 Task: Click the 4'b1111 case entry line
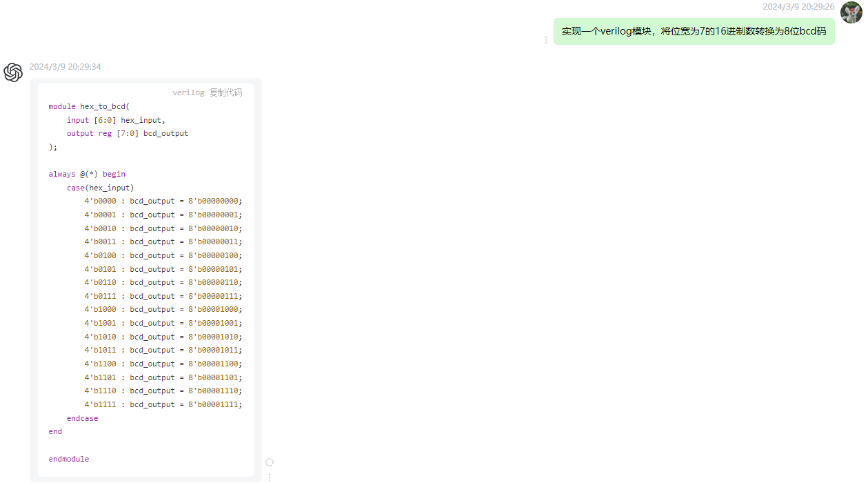(163, 404)
